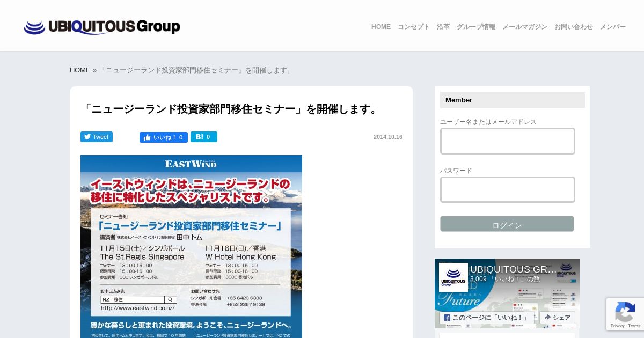Focus the ユーザー名またはメールアドレス field
The width and height of the screenshot is (644, 338).
508,141
